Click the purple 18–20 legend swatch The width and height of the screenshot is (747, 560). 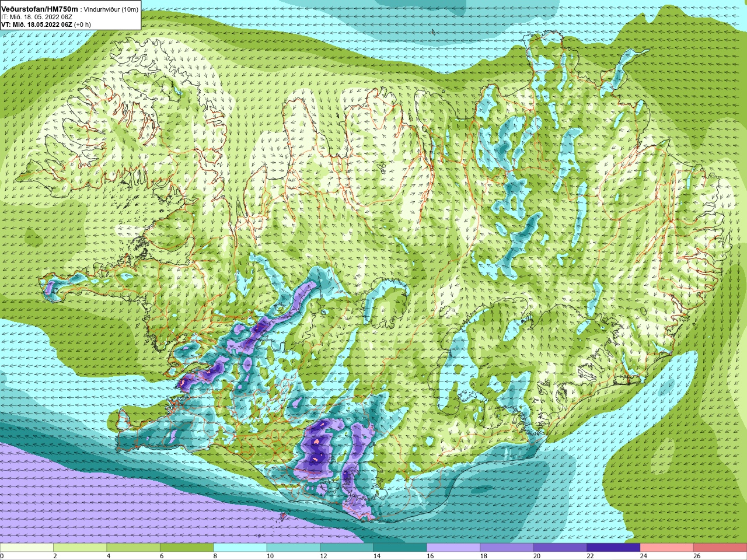[x=507, y=548]
